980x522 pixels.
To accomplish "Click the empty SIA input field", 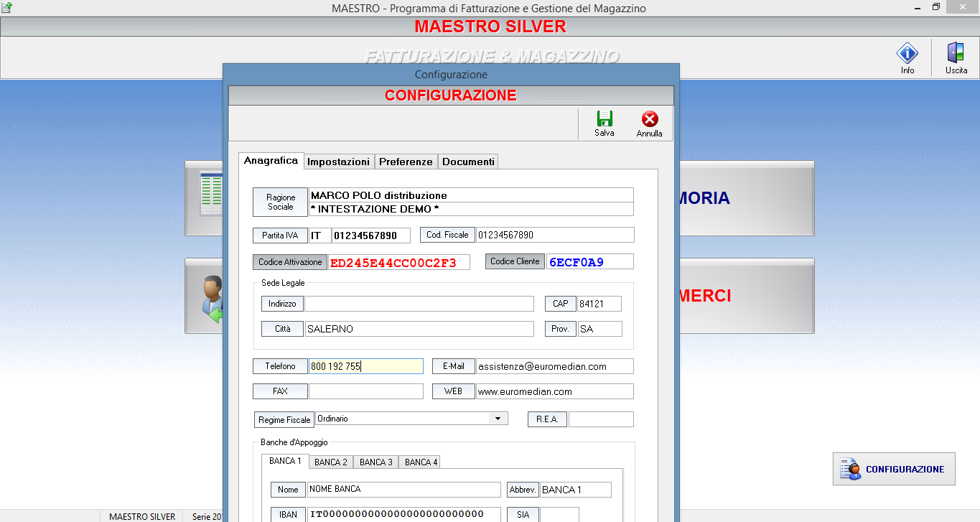I will pos(559,515).
